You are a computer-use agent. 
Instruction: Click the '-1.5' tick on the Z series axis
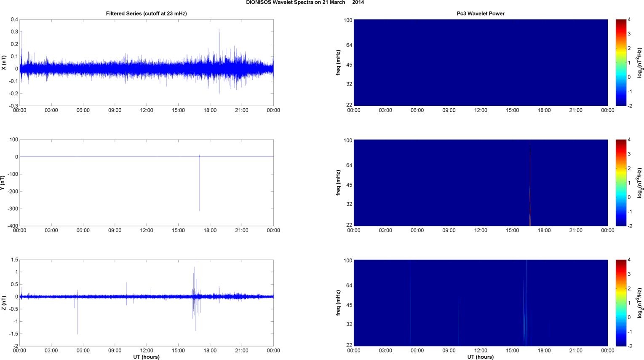click(13, 334)
